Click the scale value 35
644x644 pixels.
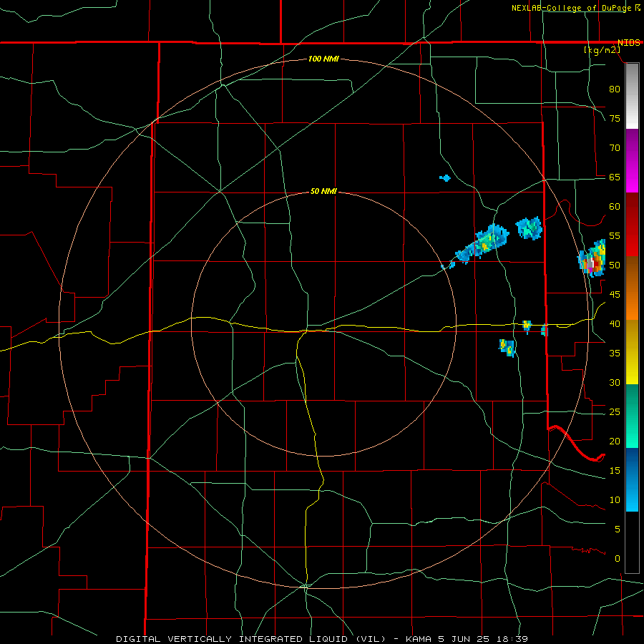click(615, 353)
